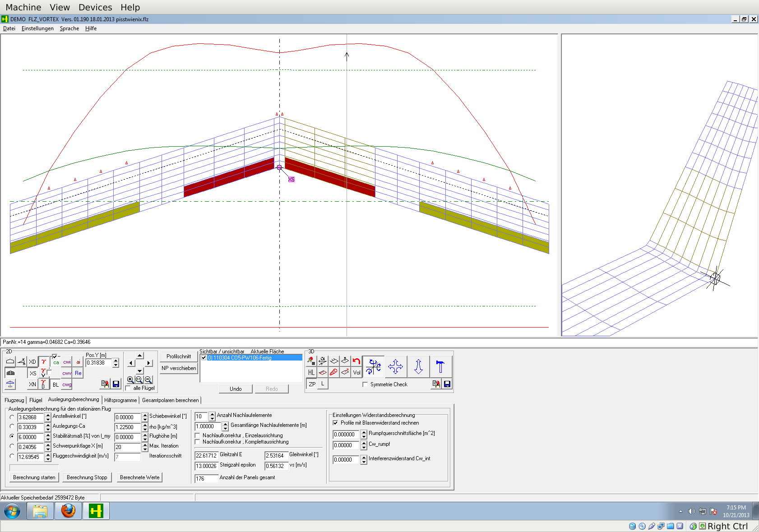759x532 pixels.
Task: Click the 3D rotate axes tool
Action: pyautogui.click(x=373, y=366)
